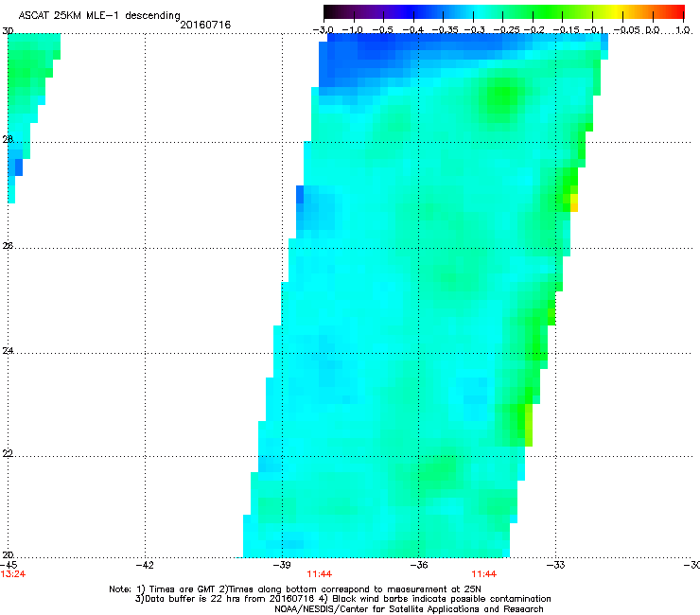700x615 pixels.
Task: Click the 1.0 color scale label
Action: click(683, 30)
